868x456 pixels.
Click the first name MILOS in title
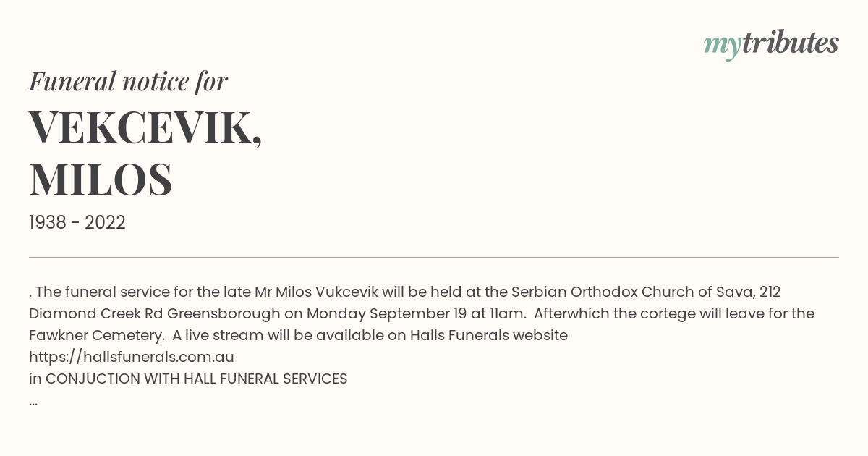tap(101, 180)
